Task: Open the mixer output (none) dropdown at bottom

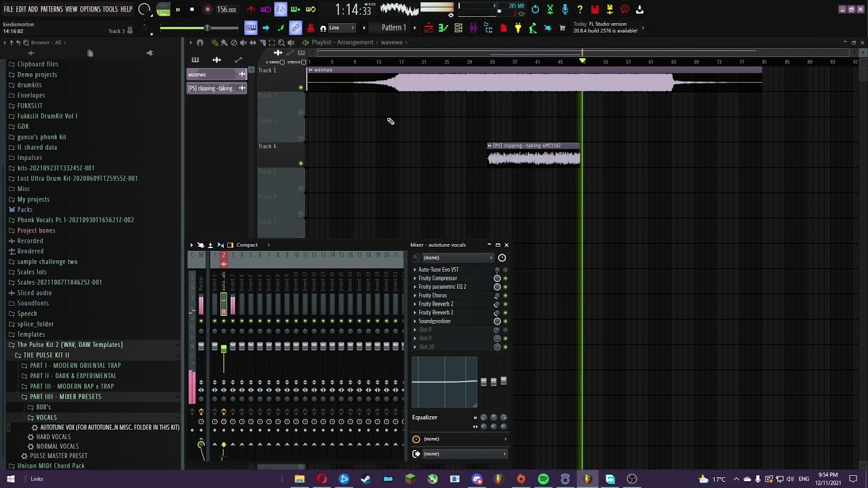Action: tap(464, 453)
